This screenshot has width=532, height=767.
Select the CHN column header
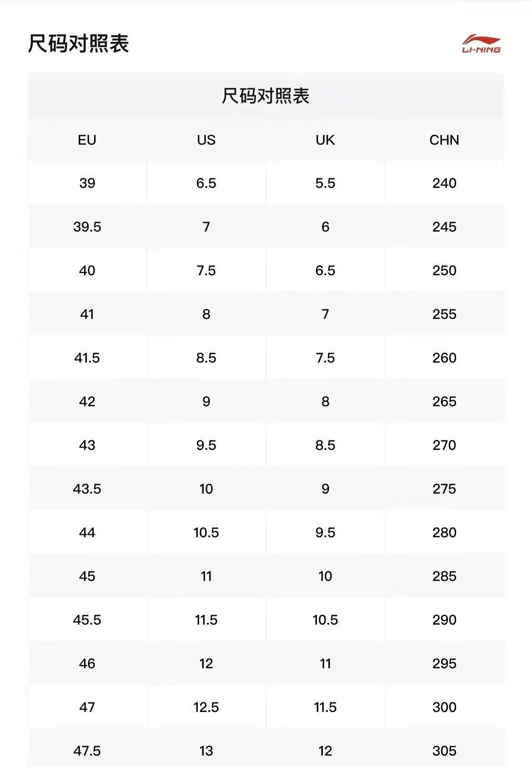[444, 140]
